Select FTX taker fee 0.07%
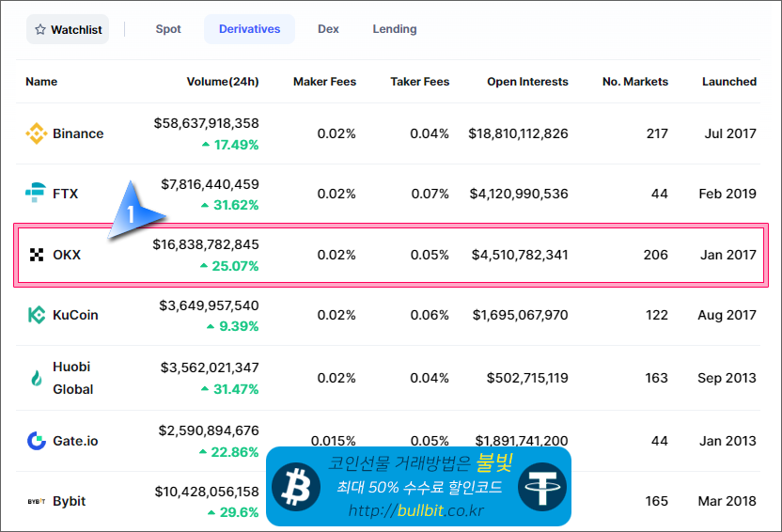782x532 pixels. [x=430, y=194]
